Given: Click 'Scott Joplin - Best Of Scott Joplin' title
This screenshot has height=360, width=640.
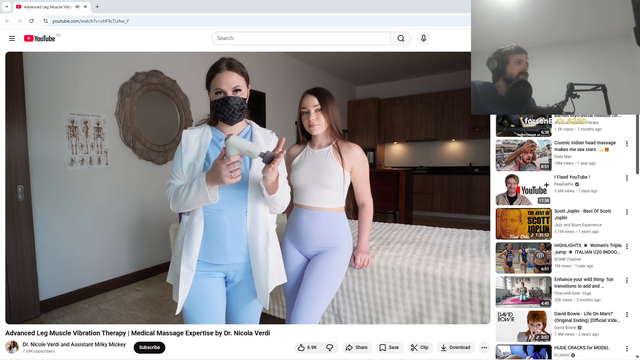Looking at the screenshot, I should (x=582, y=214).
